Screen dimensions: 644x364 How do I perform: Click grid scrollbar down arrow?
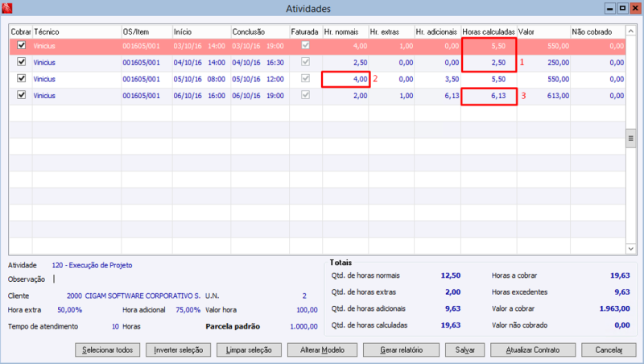coord(631,249)
